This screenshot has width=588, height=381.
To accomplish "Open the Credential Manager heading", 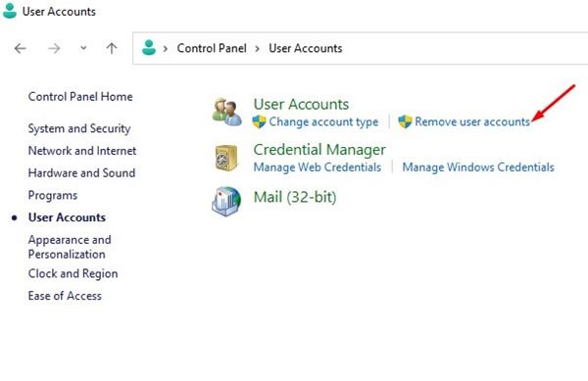I will pos(319,150).
